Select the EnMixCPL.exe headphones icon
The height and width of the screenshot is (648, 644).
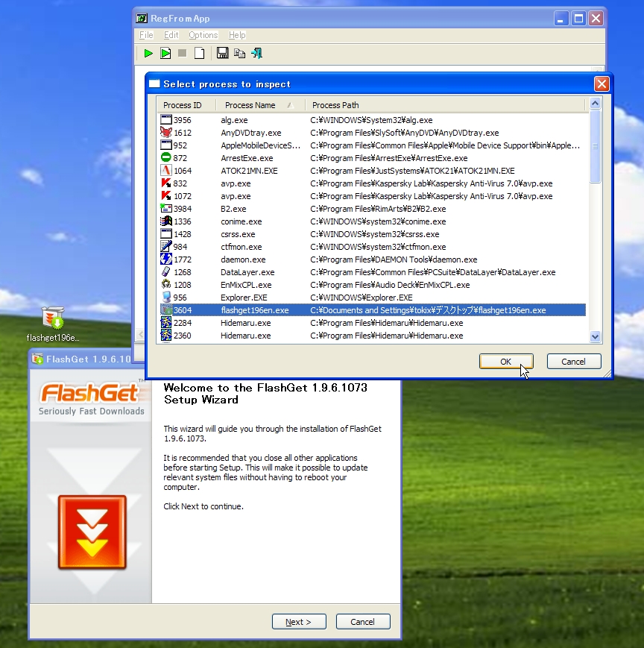166,285
